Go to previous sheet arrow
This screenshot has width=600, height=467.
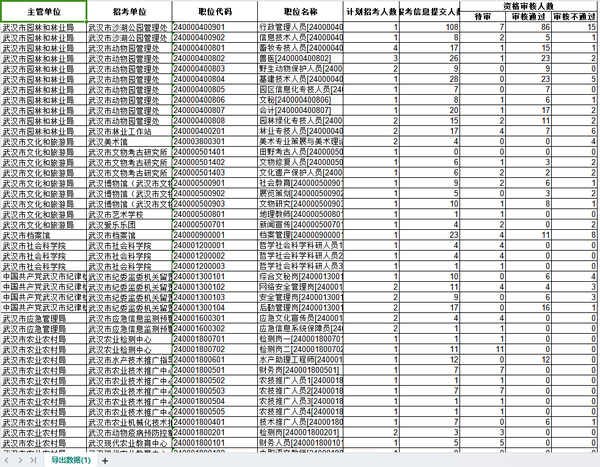[x=7, y=460]
